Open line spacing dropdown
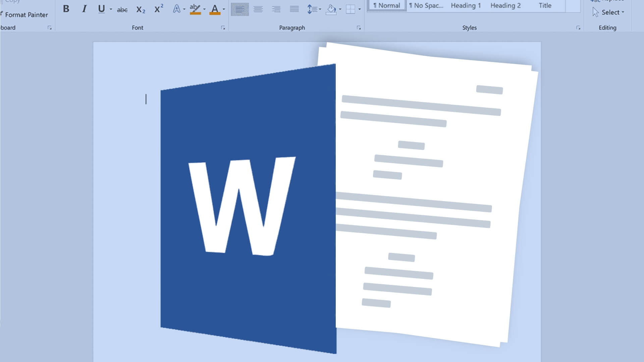The image size is (644, 362). tap(320, 9)
